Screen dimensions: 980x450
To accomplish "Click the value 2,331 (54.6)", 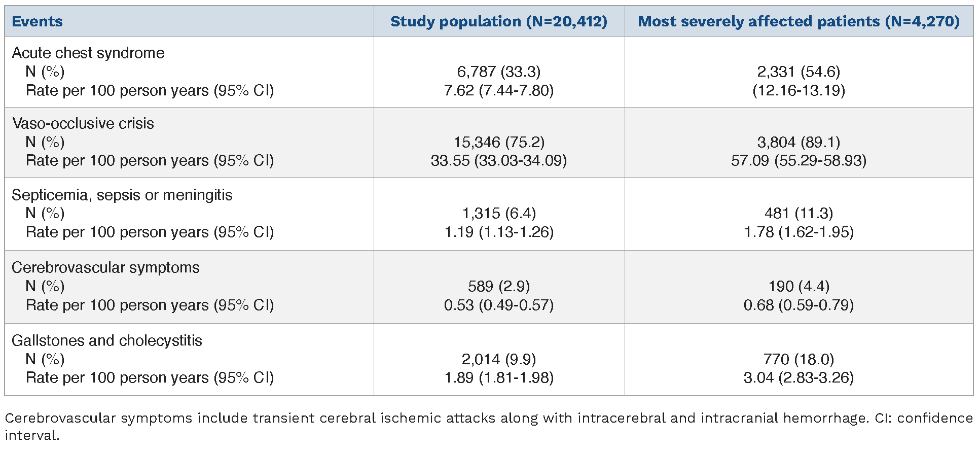I will 798,72.
